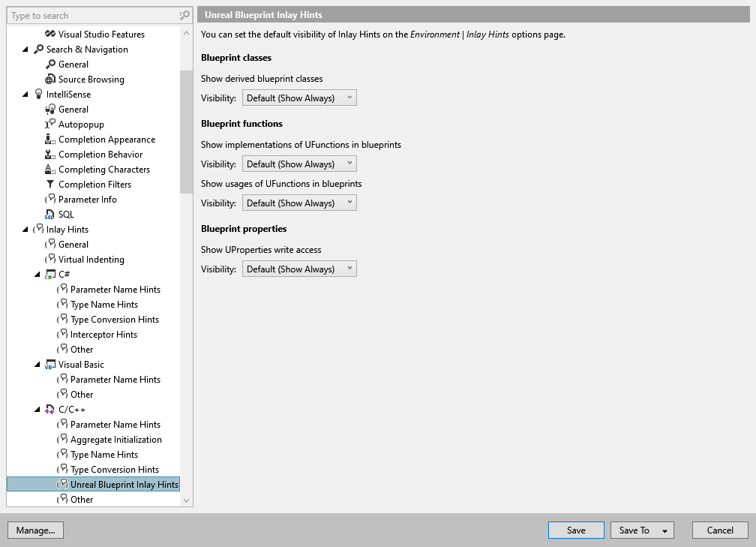Click the Unreal Blueprint Inlay Hints icon
The height and width of the screenshot is (547, 756).
[x=62, y=484]
